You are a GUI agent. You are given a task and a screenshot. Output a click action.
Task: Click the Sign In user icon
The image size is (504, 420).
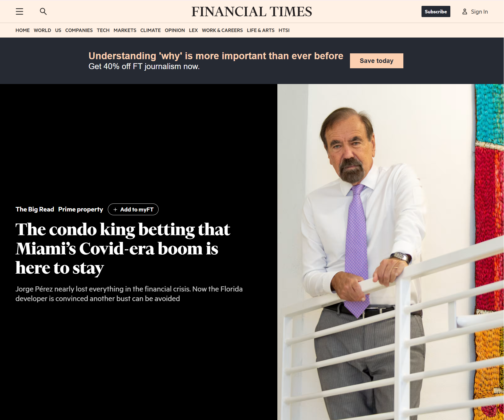click(x=465, y=12)
